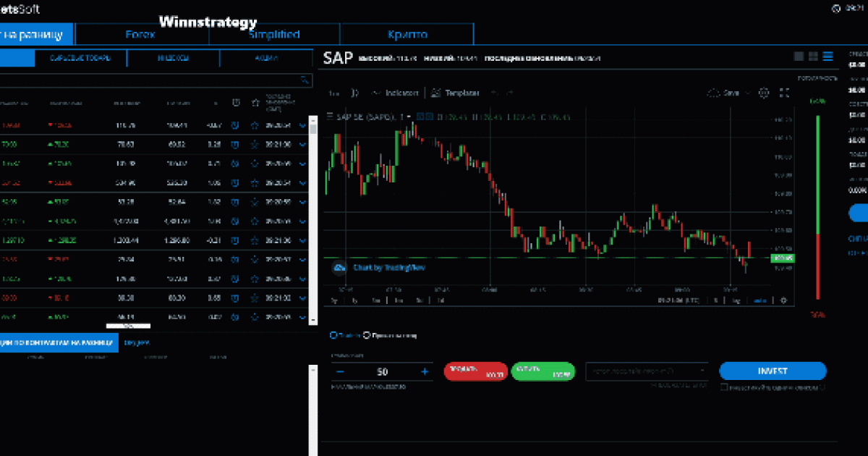Toggle log scale on the chart
The height and width of the screenshot is (456, 868).
point(736,300)
